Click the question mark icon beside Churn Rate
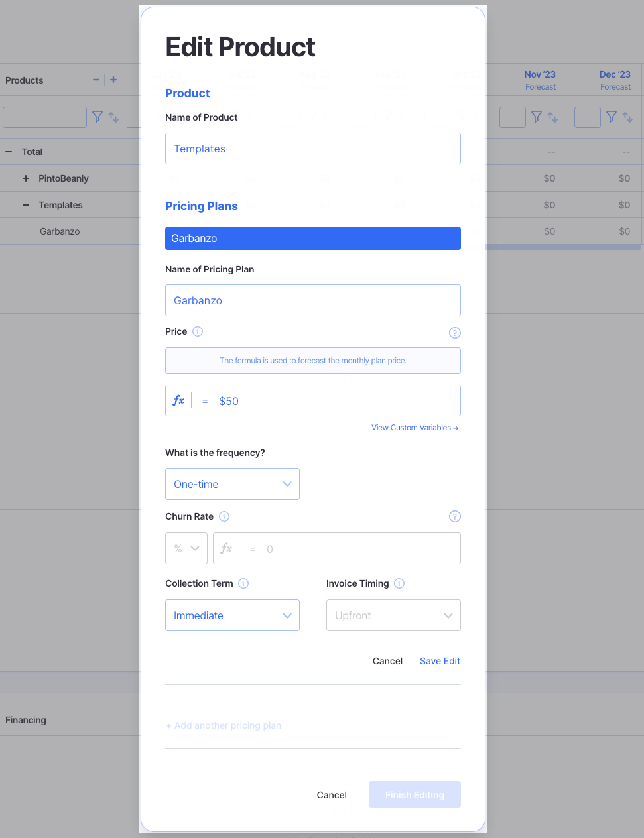Screen dimensions: 644x838 coord(454,516)
